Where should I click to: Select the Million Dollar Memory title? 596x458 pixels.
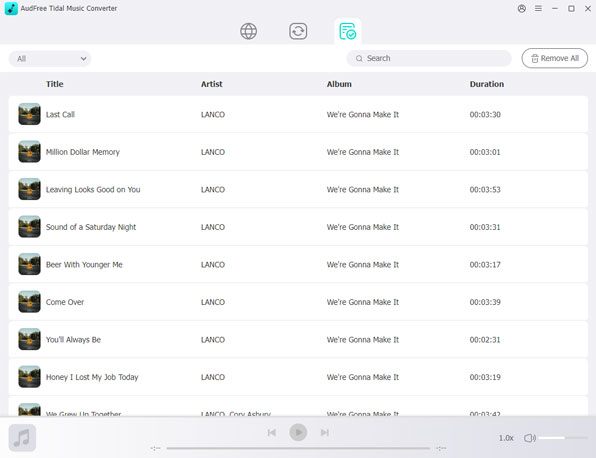[82, 152]
